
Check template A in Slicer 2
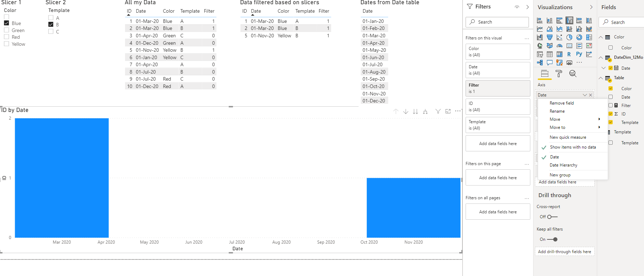[x=51, y=18]
